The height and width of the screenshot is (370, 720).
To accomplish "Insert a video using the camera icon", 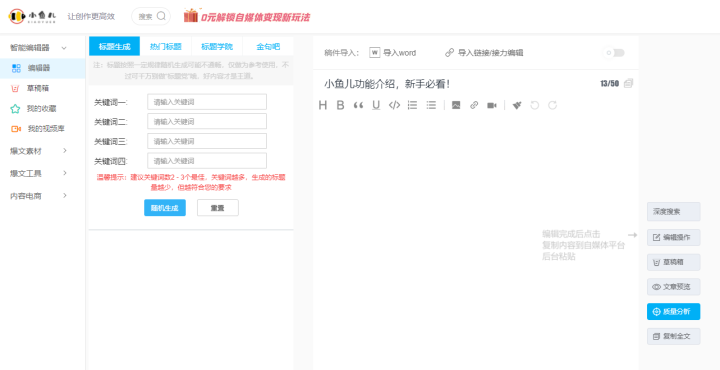I will coord(492,105).
